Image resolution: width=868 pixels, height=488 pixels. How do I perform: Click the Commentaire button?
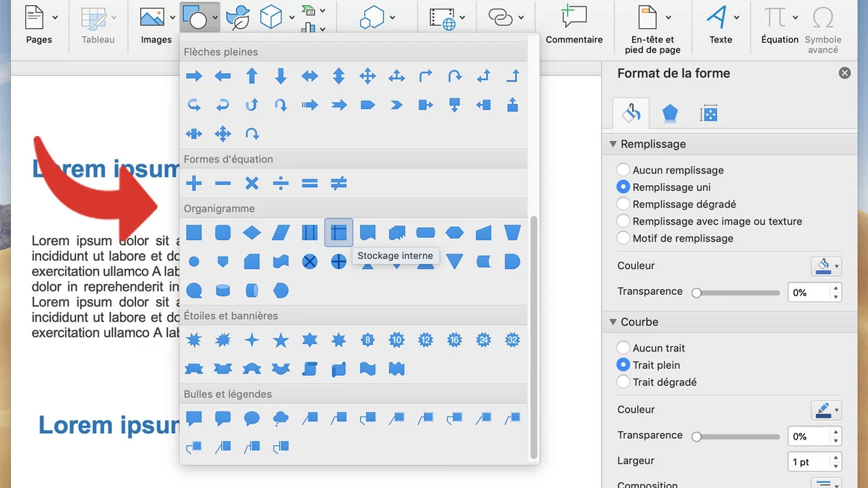[574, 25]
